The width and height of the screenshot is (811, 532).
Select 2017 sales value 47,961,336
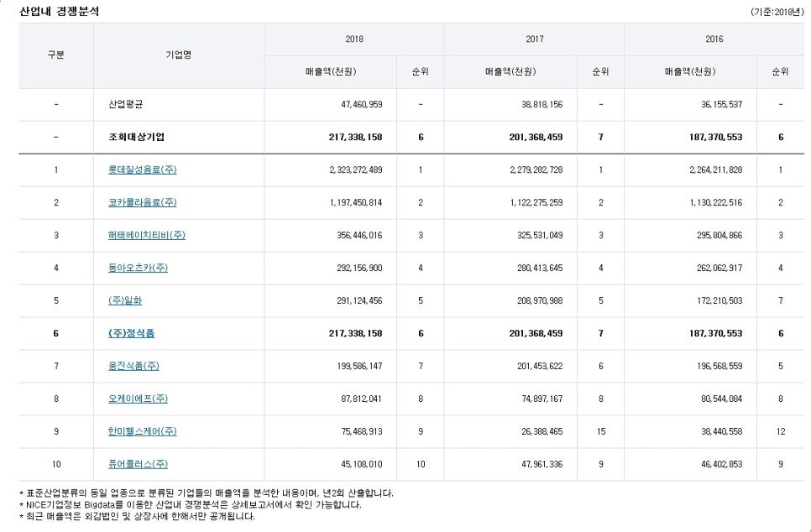(x=542, y=464)
